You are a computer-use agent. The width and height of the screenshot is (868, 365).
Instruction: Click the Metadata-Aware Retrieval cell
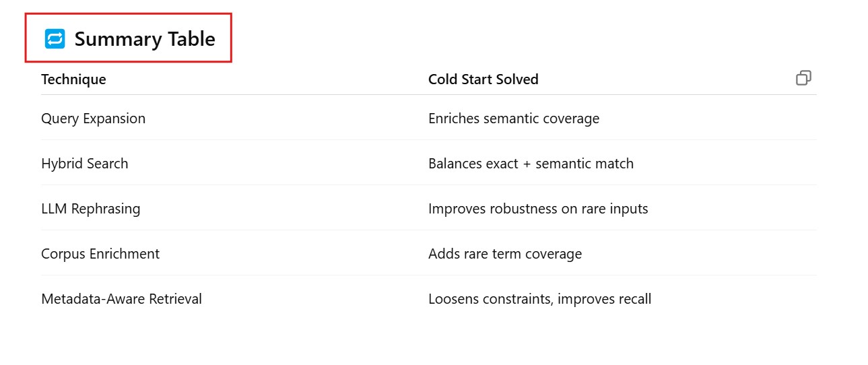[121, 299]
